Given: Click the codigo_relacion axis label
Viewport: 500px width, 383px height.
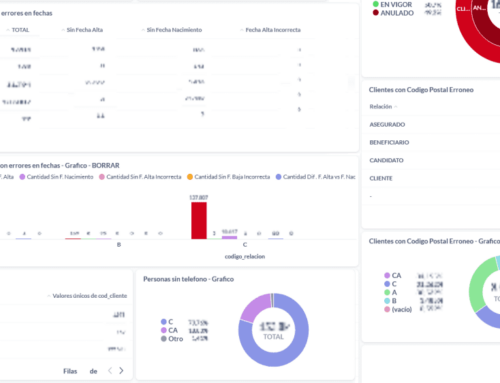Looking at the screenshot, I should point(245,256).
